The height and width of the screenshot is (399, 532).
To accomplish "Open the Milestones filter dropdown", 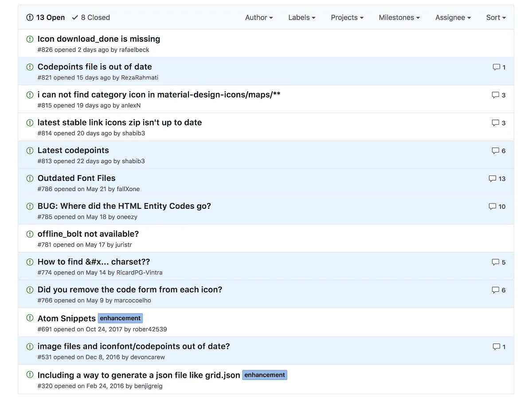I will (399, 18).
